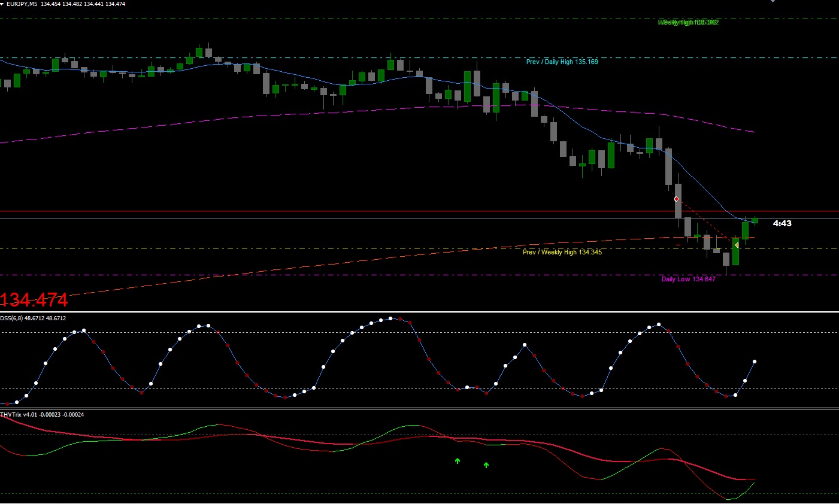
Task: Open the triangle menu beside EURJPY,M5 title
Action: click(x=2, y=4)
